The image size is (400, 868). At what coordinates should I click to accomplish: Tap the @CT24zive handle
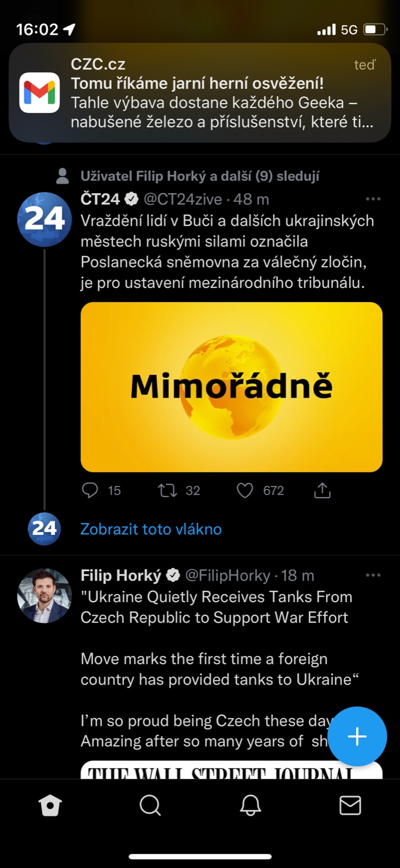(183, 199)
